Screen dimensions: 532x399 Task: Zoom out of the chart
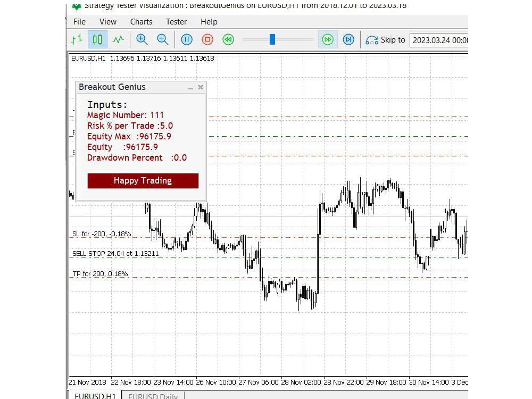[x=163, y=39]
